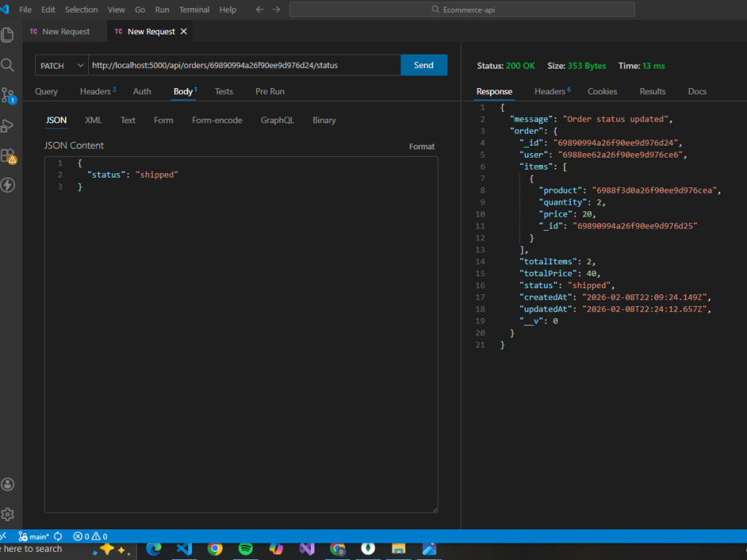The image size is (747, 560).
Task: Open Manage gear icon in activity bar
Action: tap(7, 514)
